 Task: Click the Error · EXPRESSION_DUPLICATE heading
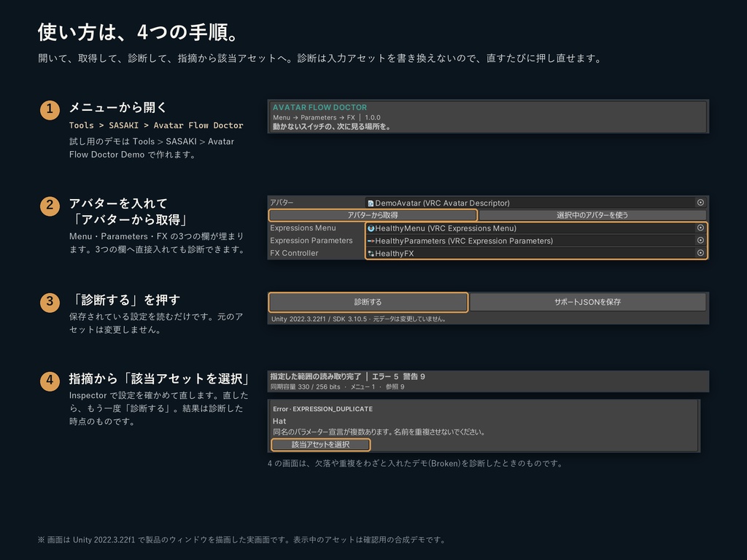322,409
